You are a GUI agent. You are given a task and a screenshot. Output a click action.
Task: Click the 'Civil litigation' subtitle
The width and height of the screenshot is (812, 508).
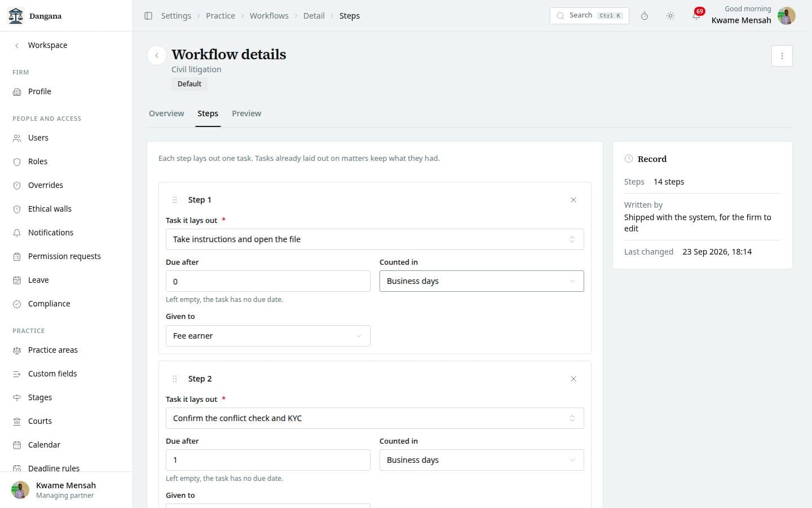coord(196,69)
